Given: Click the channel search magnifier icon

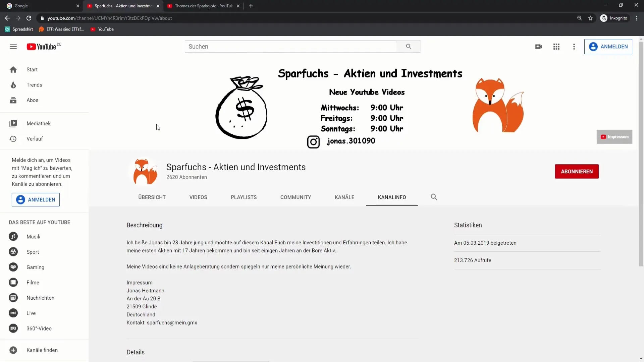Looking at the screenshot, I should [434, 197].
